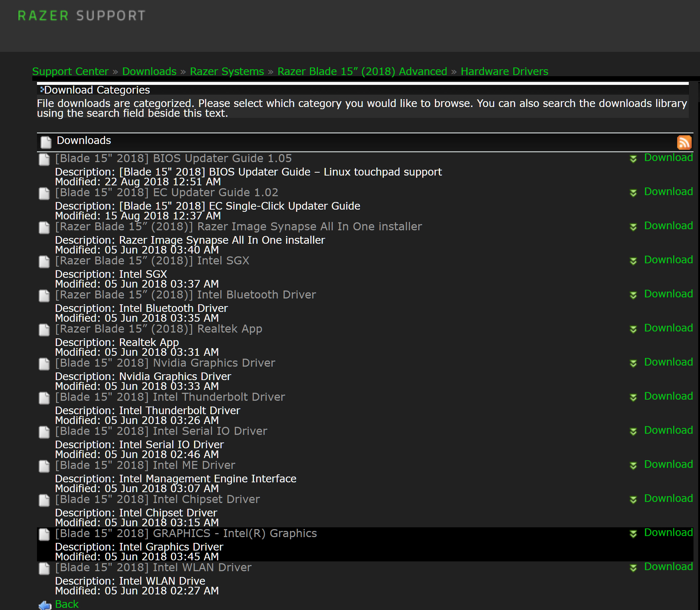Viewport: 700px width, 610px height.
Task: Go to Support Center breadcrumb
Action: [x=70, y=71]
